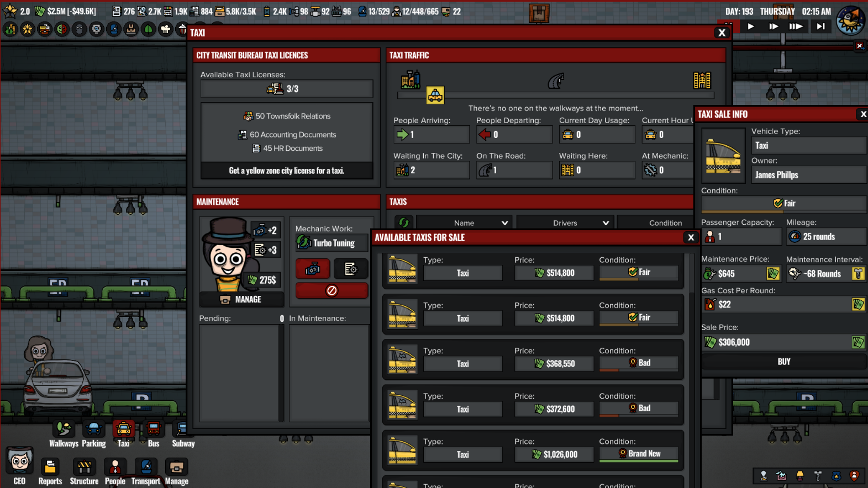Click the MANAGE mechanic button
Image resolution: width=868 pixels, height=488 pixels.
(241, 299)
